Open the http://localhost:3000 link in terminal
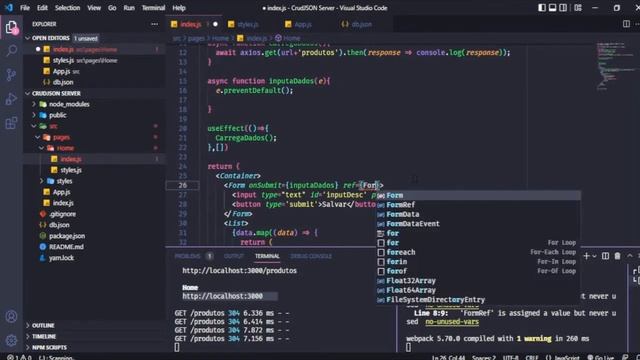 pyautogui.click(x=222, y=296)
